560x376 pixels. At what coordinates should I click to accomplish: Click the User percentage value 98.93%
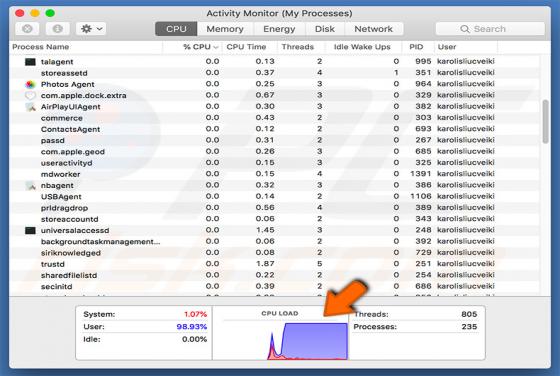coord(192,327)
